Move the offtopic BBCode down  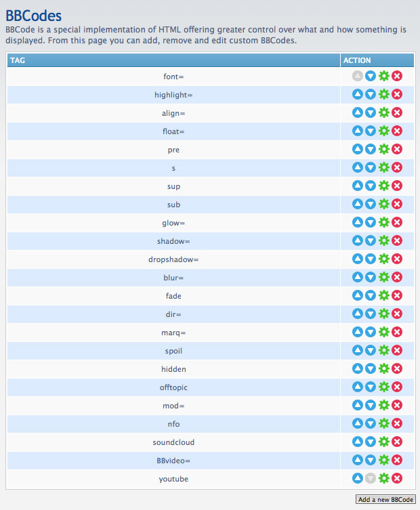(371, 387)
